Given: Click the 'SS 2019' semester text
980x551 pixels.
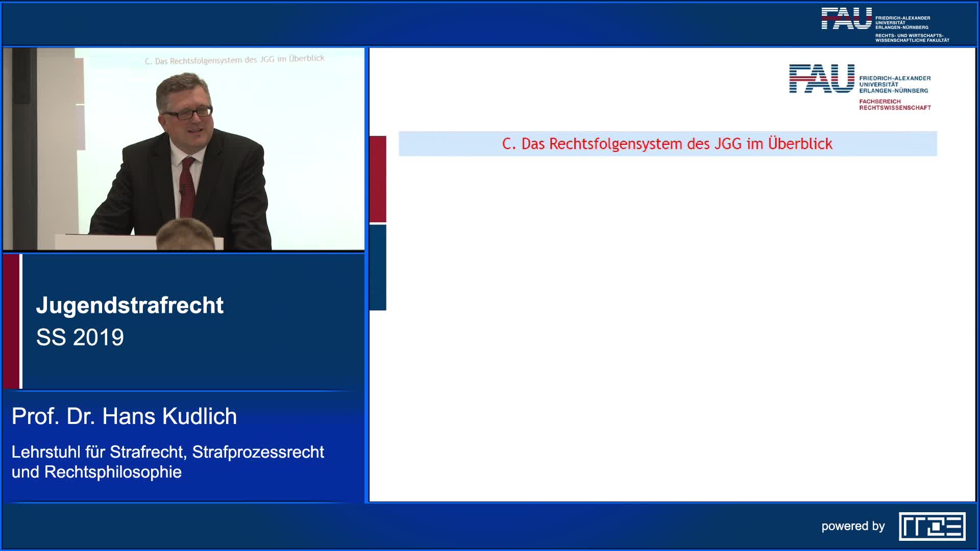Looking at the screenshot, I should click(x=80, y=337).
